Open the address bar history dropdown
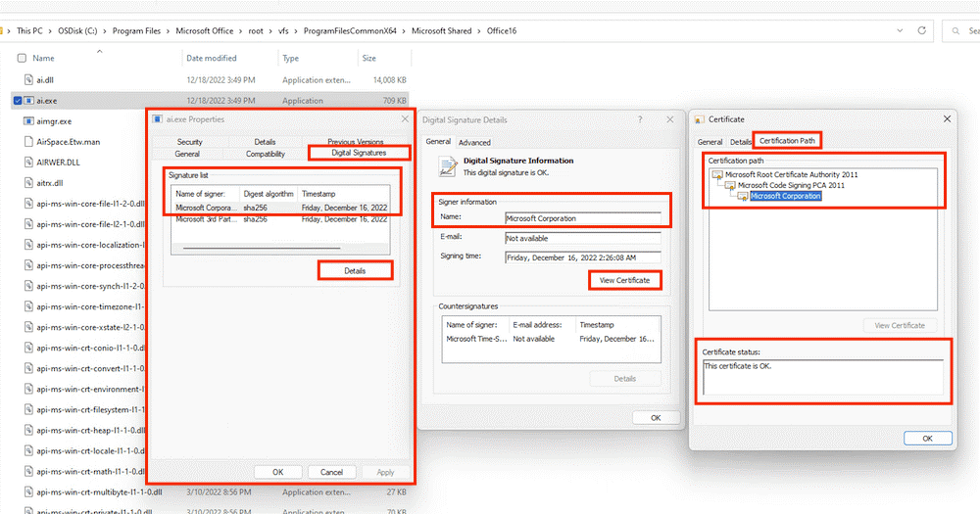 click(900, 30)
